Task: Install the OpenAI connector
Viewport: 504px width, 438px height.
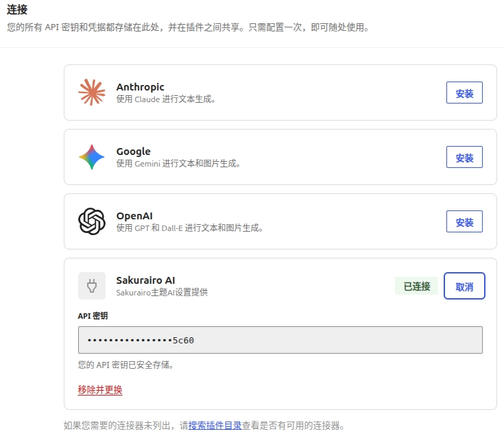Action: click(464, 221)
